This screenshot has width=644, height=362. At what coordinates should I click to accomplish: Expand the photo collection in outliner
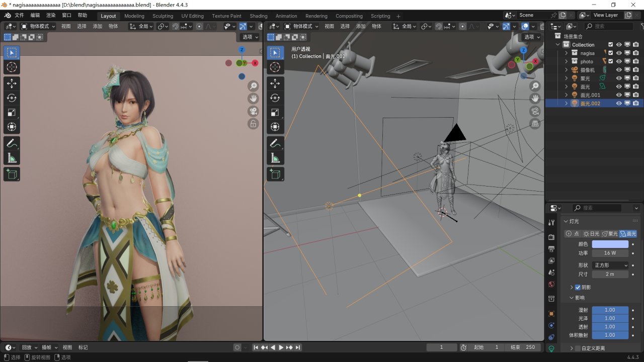click(566, 61)
